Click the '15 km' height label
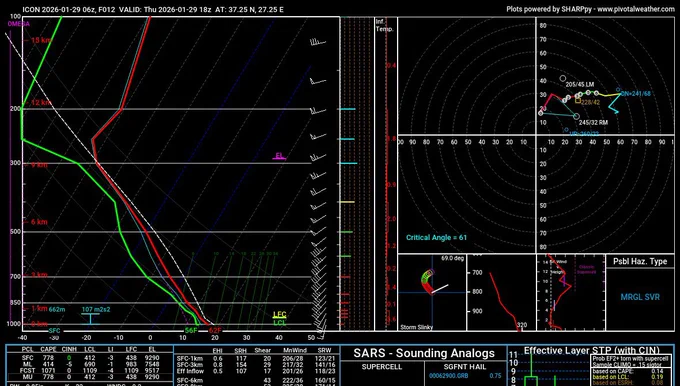This screenshot has height=386, width=680. (x=40, y=40)
